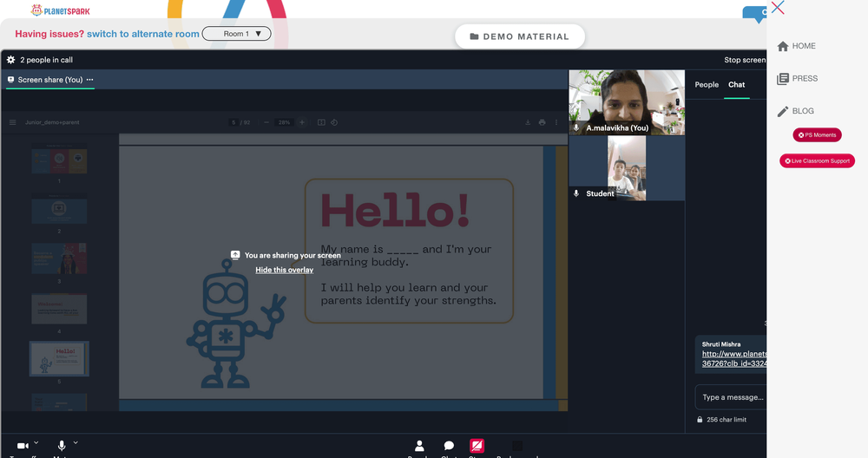Click the 28% zoom level field

(x=284, y=122)
